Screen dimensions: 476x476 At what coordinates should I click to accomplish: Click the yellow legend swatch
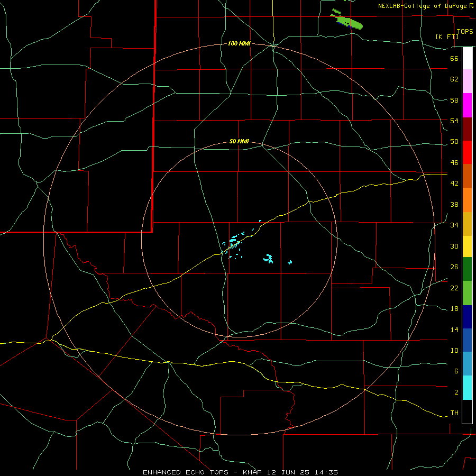[467, 246]
